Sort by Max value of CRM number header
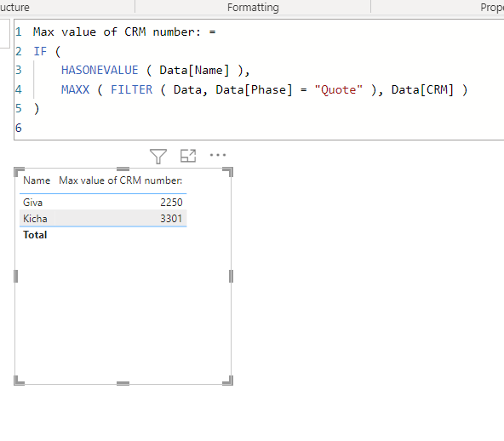The width and height of the screenshot is (504, 441). (121, 180)
